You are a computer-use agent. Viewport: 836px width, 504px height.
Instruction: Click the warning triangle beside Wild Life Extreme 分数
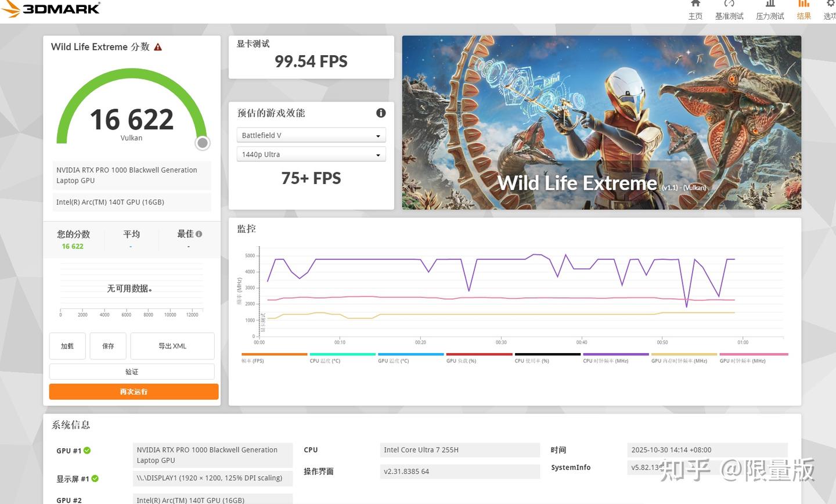tap(158, 47)
